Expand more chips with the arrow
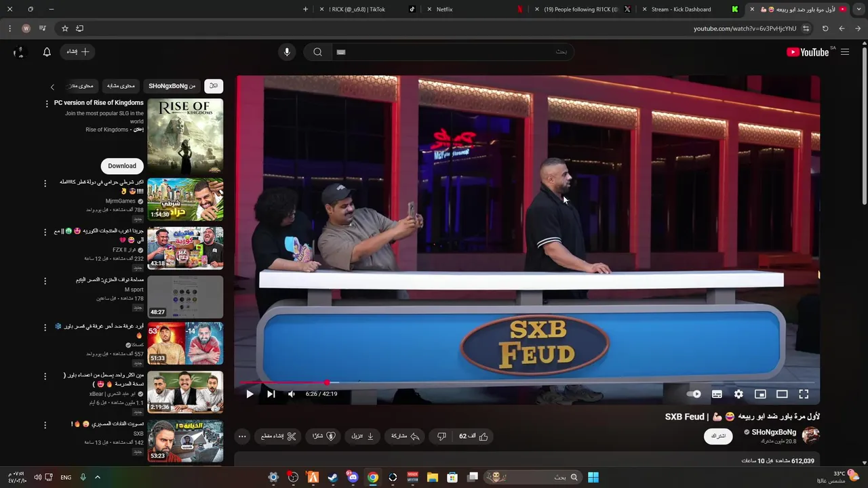This screenshot has height=488, width=868. [52, 87]
